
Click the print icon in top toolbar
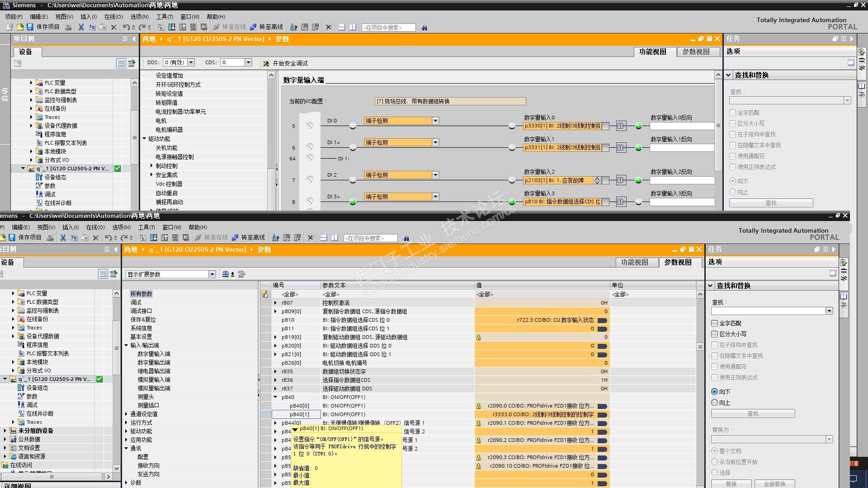click(68, 27)
